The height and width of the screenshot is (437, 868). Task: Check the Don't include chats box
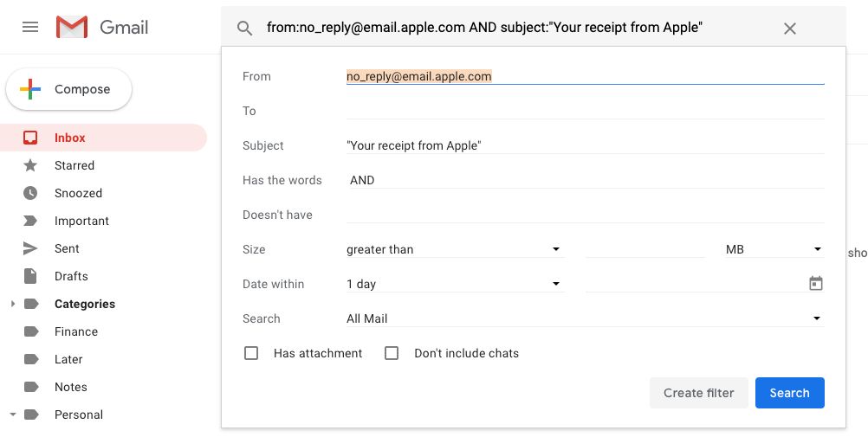click(x=392, y=353)
